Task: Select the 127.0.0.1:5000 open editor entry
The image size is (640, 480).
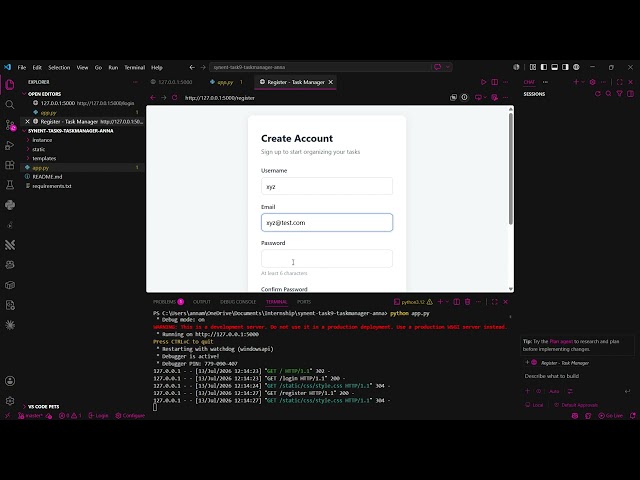Action: pos(84,103)
